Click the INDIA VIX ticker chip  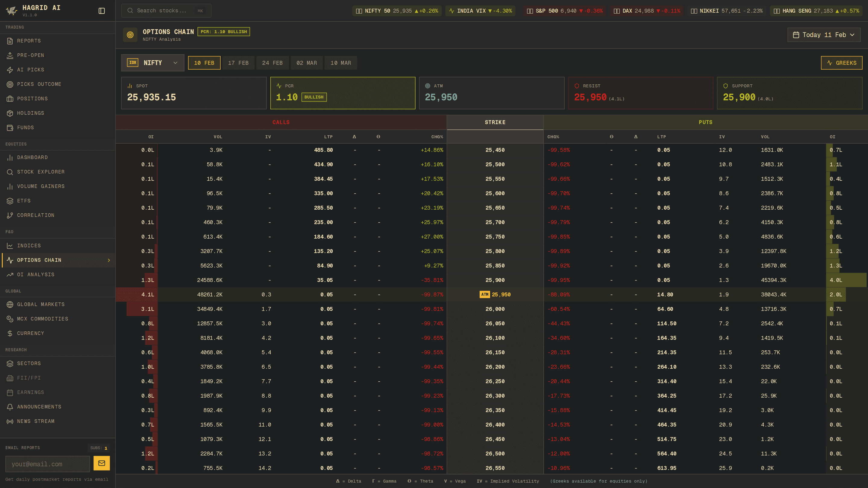pos(480,11)
